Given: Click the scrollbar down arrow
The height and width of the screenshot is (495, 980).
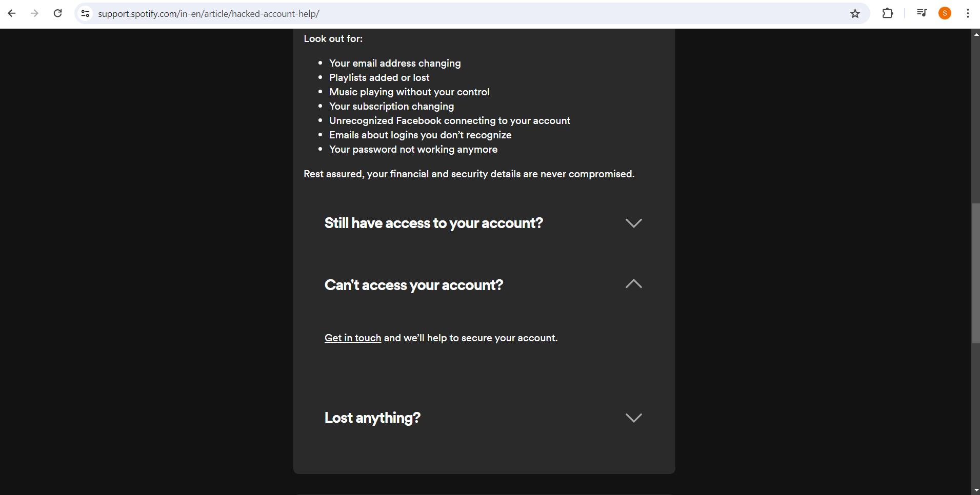Looking at the screenshot, I should click(975, 489).
